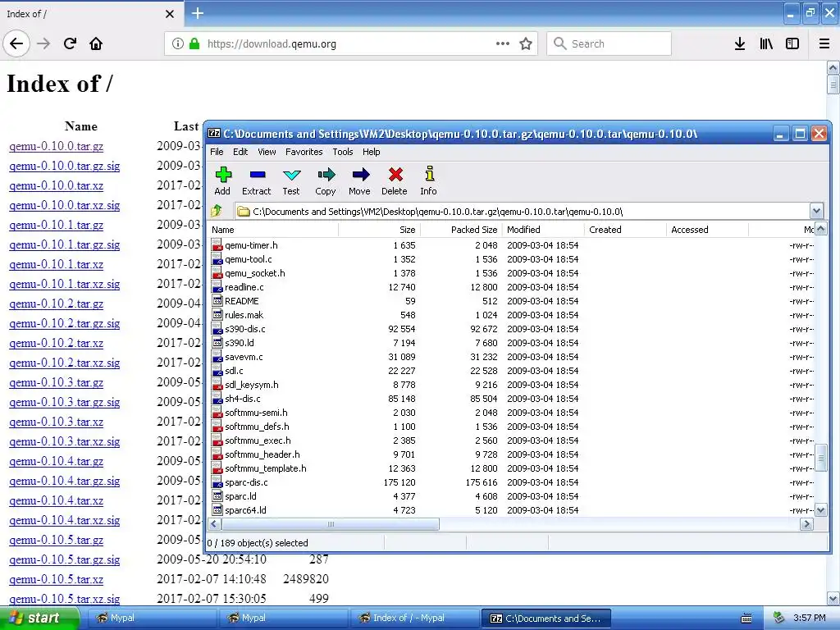Sort 7-Zip list by Packed Size column
The width and height of the screenshot is (840, 630).
(x=462, y=230)
